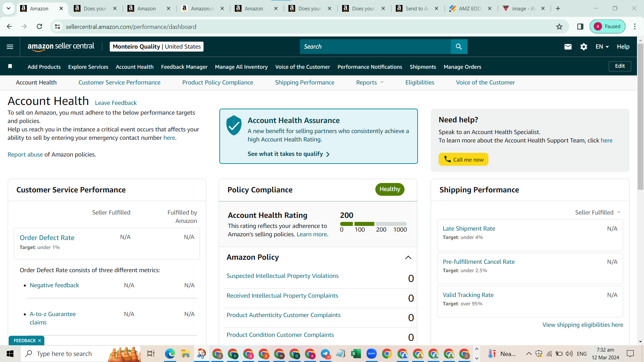
Task: Open Task View on the taskbar
Action: pos(151,354)
